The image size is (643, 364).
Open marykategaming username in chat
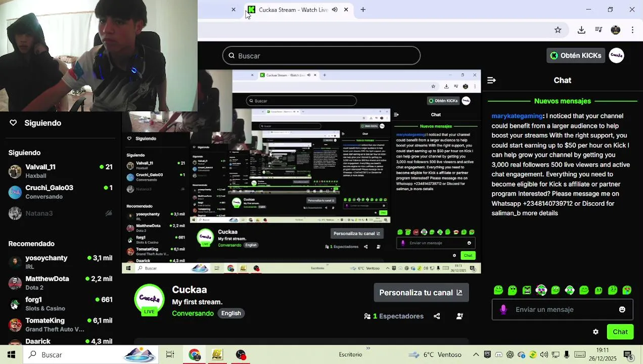[517, 116]
